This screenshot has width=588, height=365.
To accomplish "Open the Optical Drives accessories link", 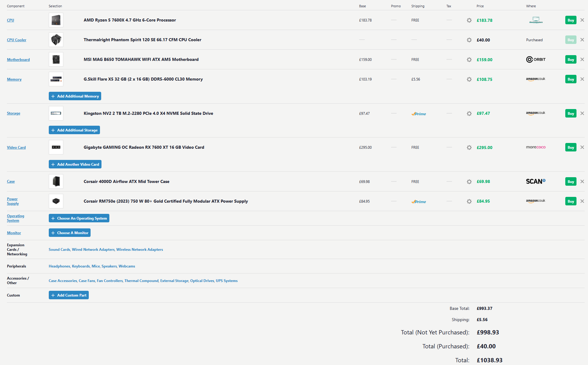I will click(202, 281).
